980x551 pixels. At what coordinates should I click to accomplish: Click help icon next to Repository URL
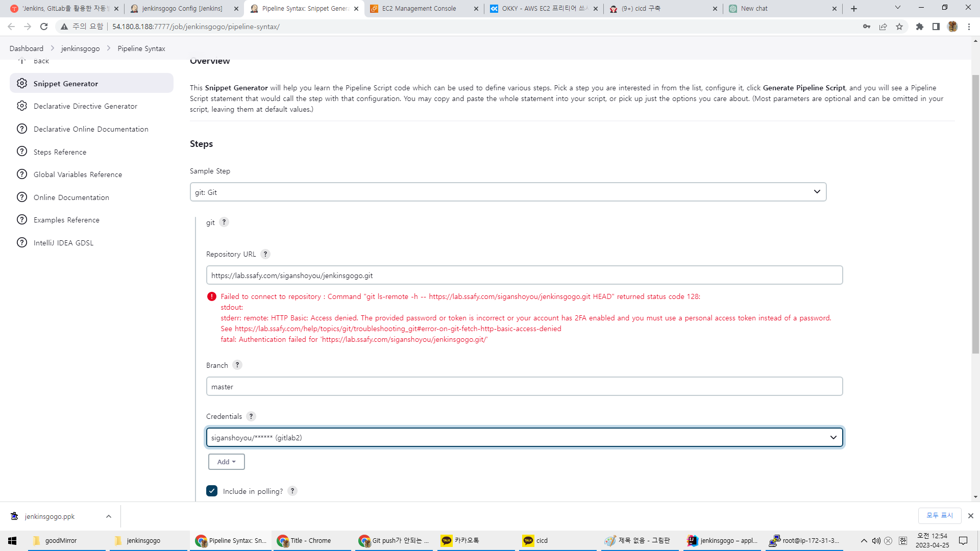tap(265, 254)
